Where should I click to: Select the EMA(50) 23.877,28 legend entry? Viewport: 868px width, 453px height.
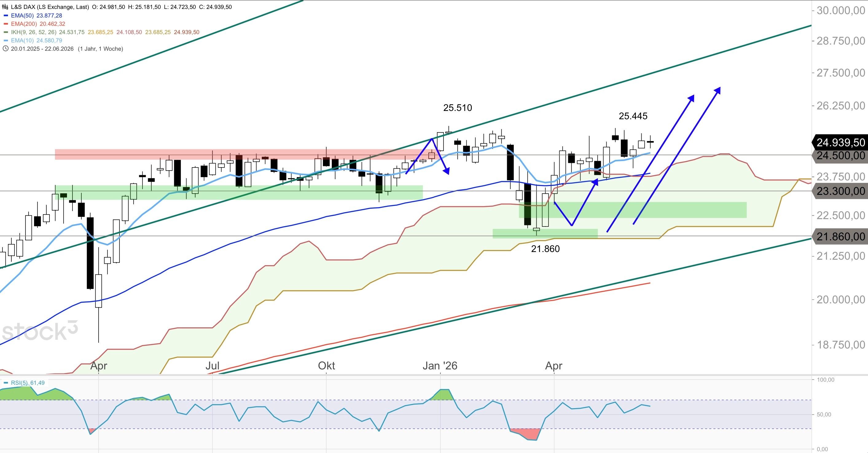(36, 15)
